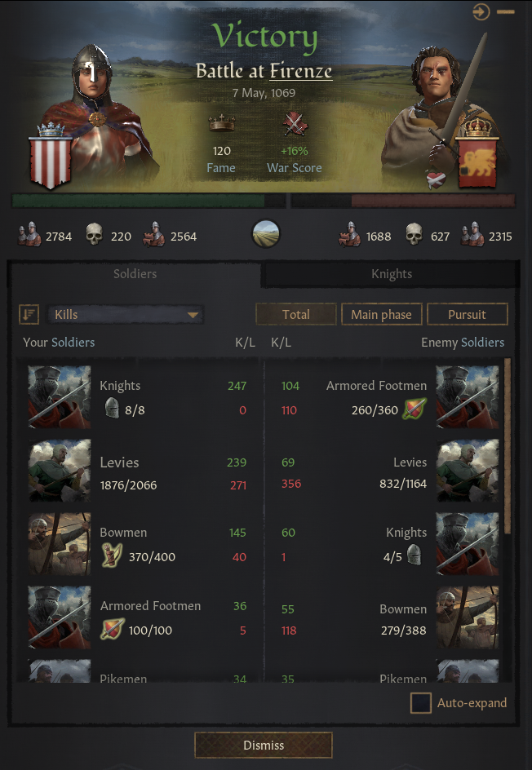Click the pin window arrow icon at top
This screenshot has height=770, width=532.
[481, 11]
